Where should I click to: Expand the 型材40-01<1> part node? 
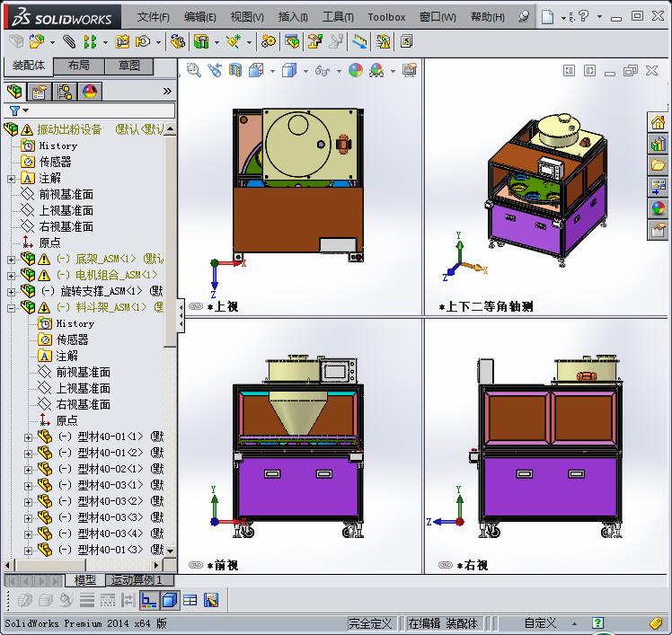(x=28, y=437)
